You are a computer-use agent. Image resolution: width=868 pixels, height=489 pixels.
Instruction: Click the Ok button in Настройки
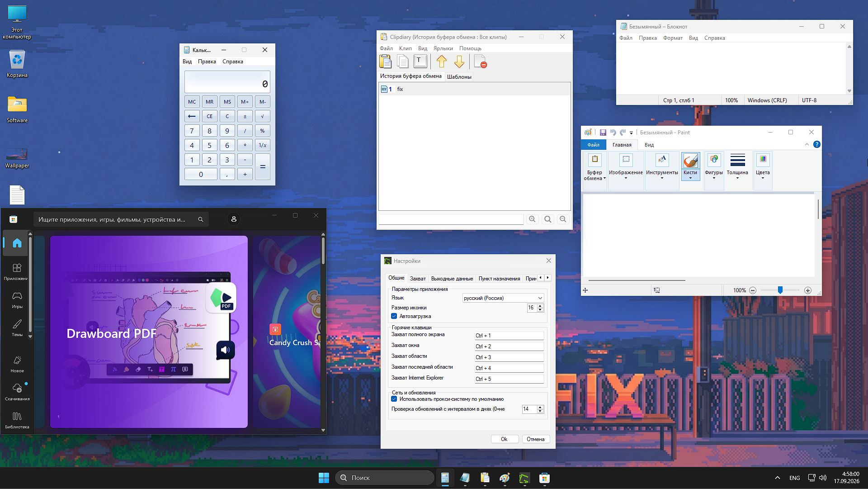pyautogui.click(x=504, y=439)
